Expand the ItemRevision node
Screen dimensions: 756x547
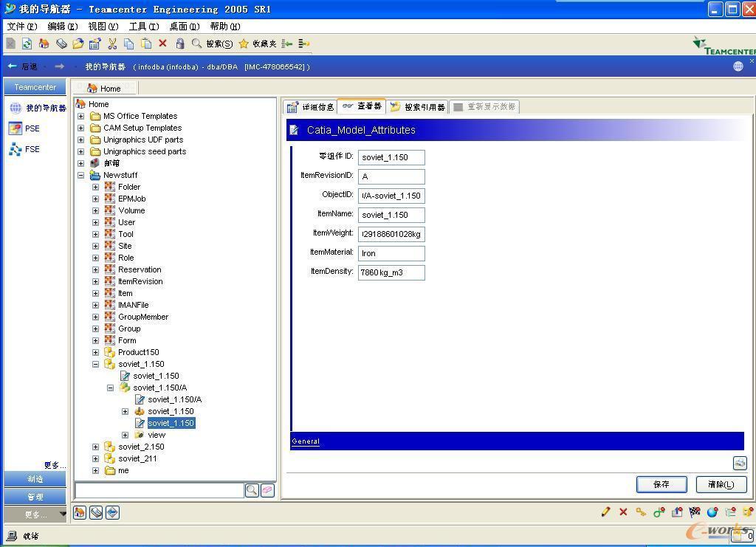click(95, 281)
